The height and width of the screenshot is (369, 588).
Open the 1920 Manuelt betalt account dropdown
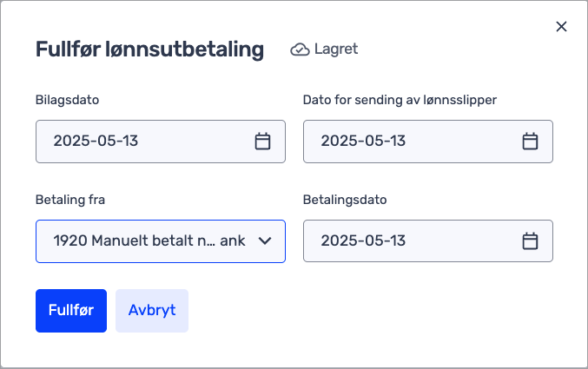pyautogui.click(x=161, y=241)
